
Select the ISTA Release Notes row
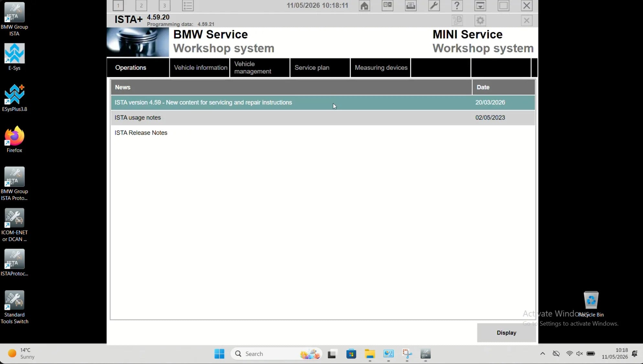(x=323, y=133)
